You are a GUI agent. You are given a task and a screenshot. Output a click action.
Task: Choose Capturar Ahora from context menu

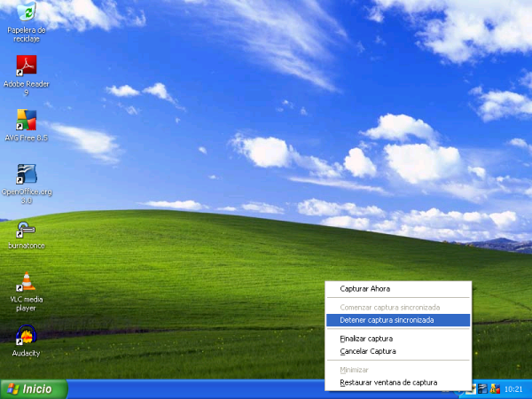(x=364, y=288)
